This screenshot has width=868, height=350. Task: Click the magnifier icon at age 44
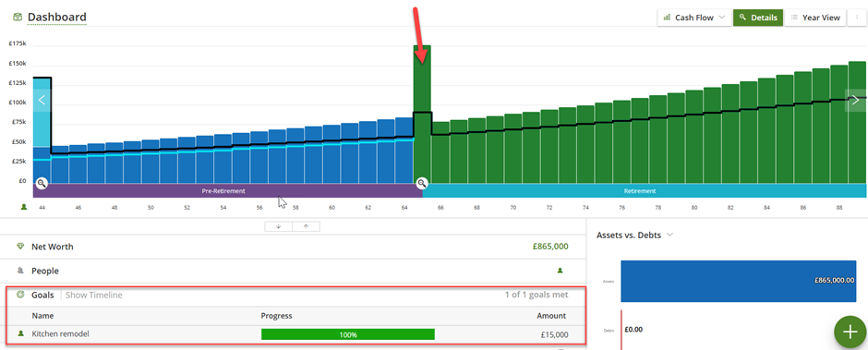[x=42, y=183]
